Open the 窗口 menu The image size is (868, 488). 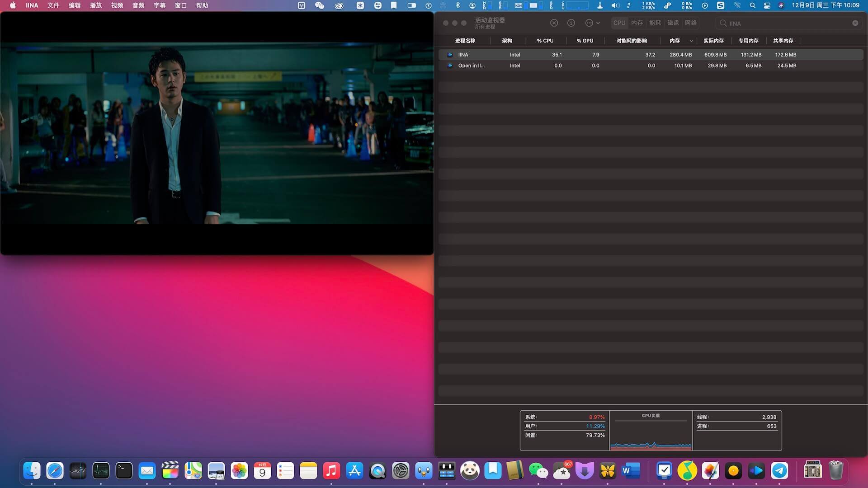[181, 5]
